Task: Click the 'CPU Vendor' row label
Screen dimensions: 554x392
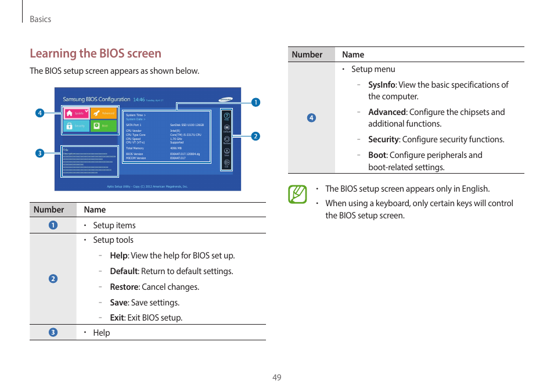Action: coord(134,131)
